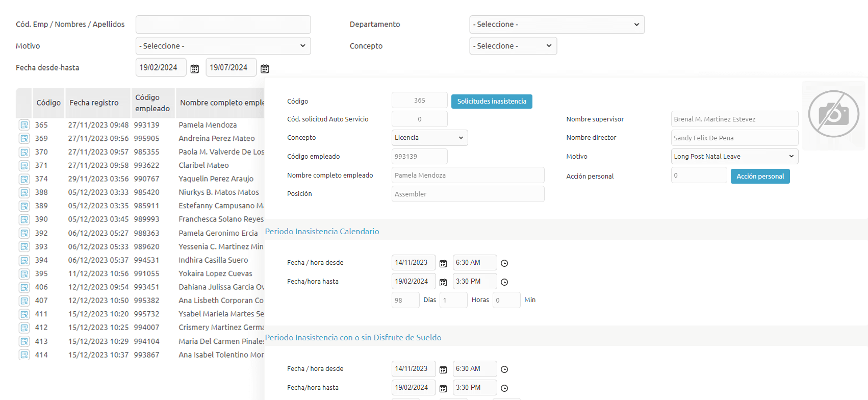This screenshot has width=868, height=400.
Task: Open the calendar icon next to Calendario start date 14/11/2023
Action: coord(443,263)
